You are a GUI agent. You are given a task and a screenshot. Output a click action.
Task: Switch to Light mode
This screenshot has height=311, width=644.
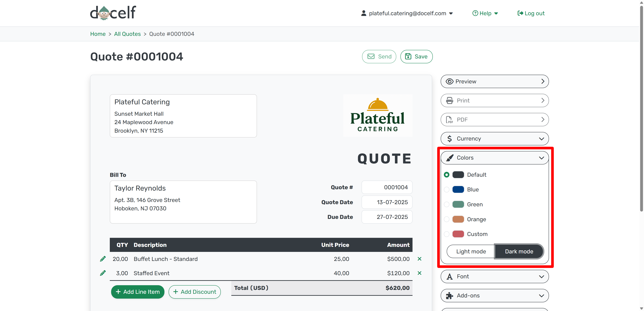[471, 251]
